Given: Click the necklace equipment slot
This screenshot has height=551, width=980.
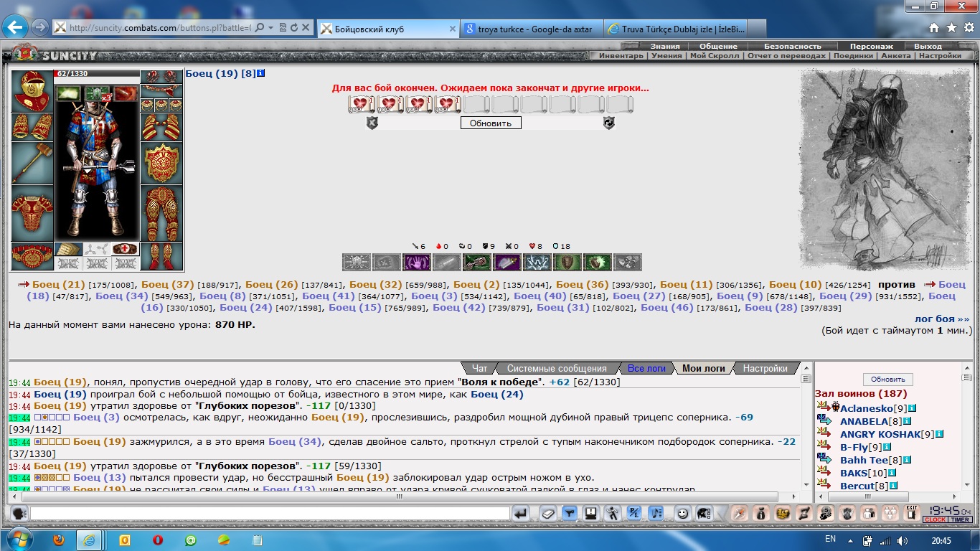Looking at the screenshot, I should click(x=161, y=90).
